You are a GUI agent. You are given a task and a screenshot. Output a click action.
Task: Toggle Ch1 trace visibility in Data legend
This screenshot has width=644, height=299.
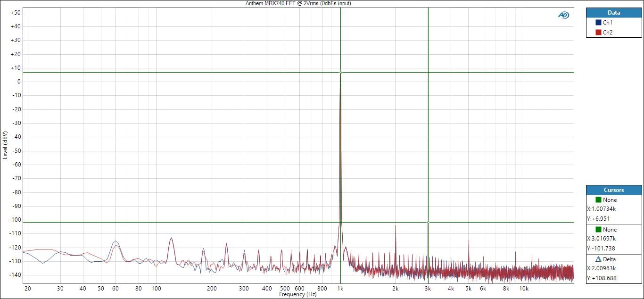tap(607, 23)
